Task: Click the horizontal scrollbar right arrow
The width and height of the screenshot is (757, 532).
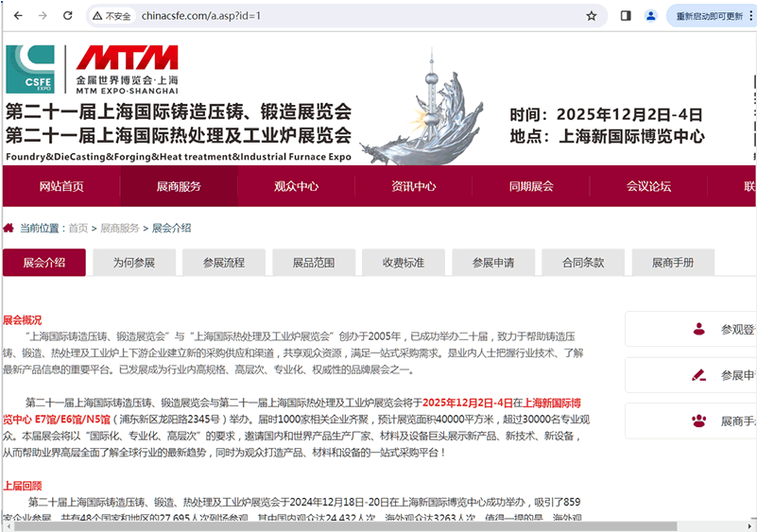Action: point(749,526)
